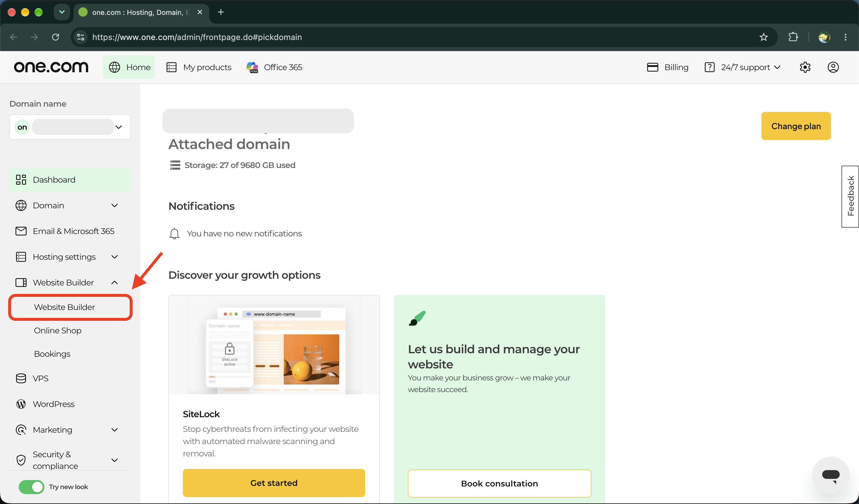This screenshot has height=504, width=859.
Task: View site information icon in address bar
Action: click(81, 37)
